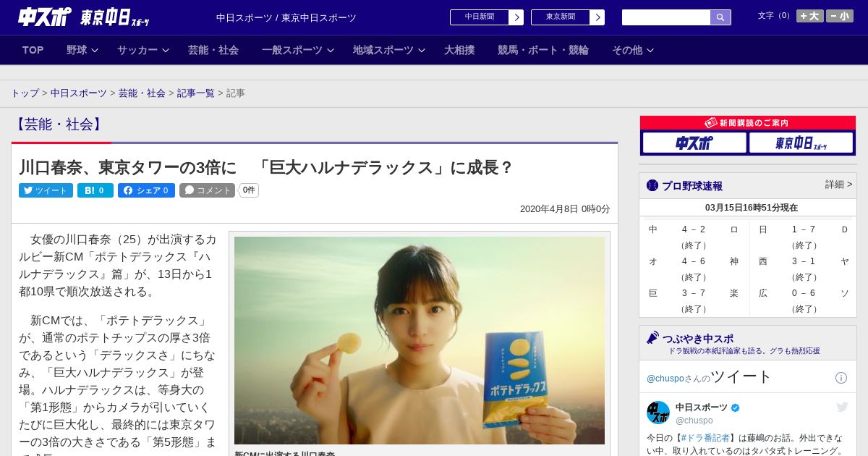Expand the サッカー menu

[x=143, y=50]
